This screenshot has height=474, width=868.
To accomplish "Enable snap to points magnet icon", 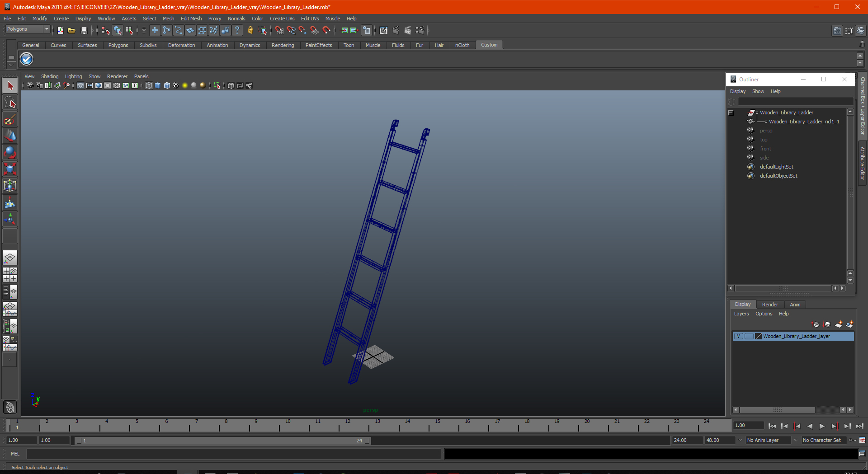I will click(x=302, y=30).
